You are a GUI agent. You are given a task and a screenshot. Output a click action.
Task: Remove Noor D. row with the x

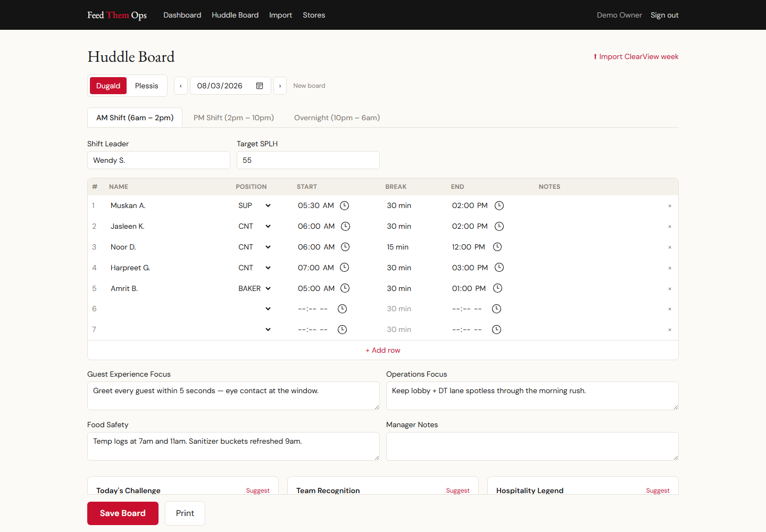coord(670,247)
